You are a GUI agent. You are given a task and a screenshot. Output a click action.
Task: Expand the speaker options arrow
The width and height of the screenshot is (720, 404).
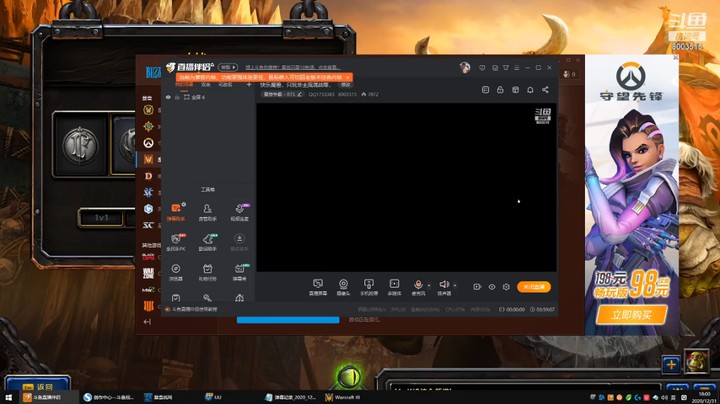455,285
